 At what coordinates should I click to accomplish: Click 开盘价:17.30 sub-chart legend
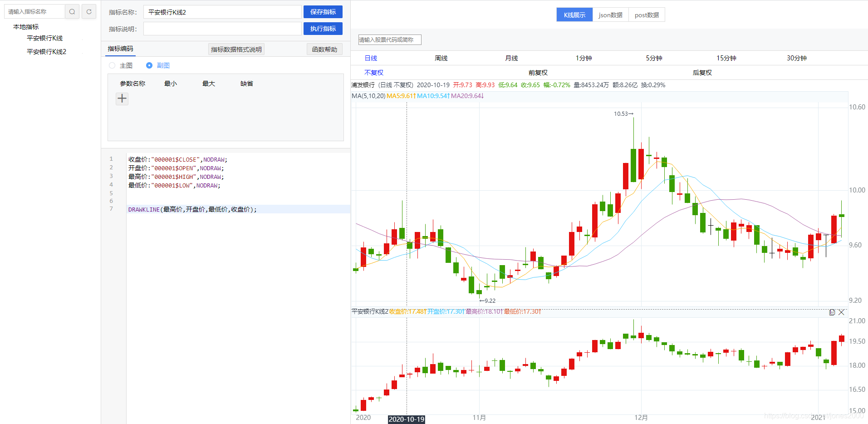[x=446, y=311]
